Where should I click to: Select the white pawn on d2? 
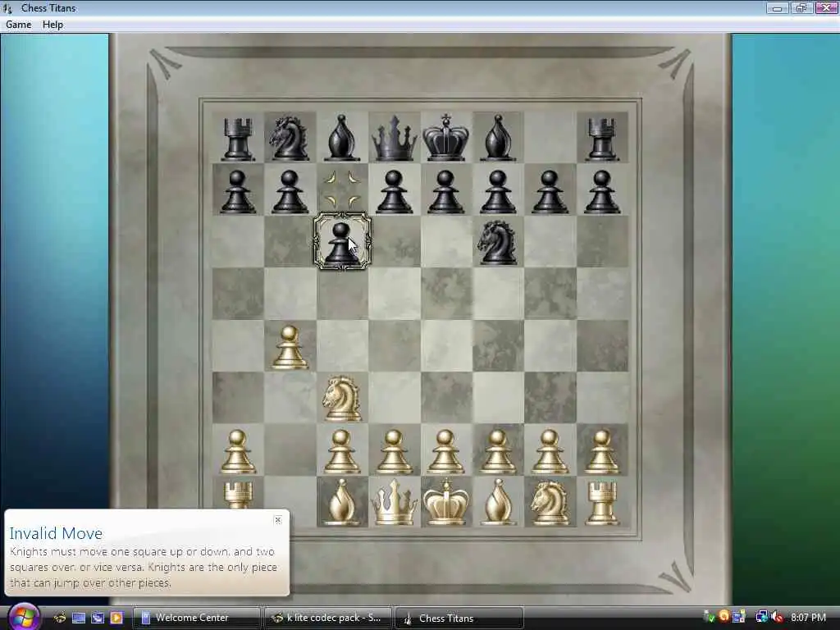coord(394,452)
